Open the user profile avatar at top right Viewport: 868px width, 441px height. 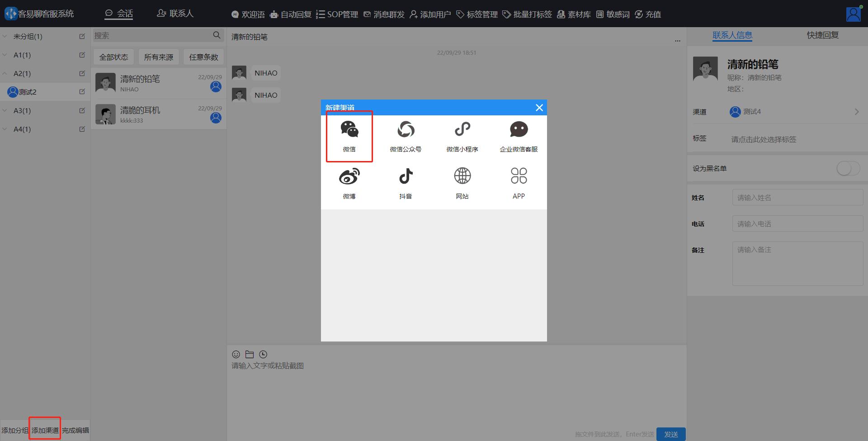coord(854,14)
